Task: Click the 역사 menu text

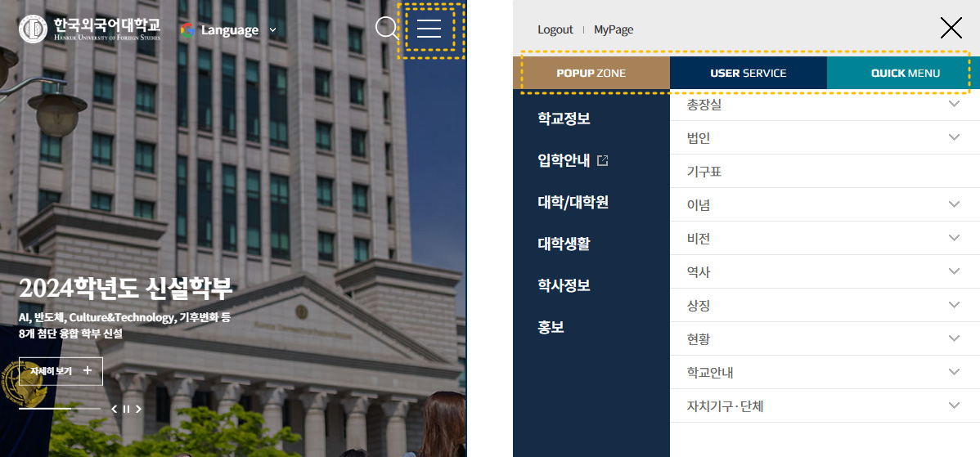Action: coord(698,272)
